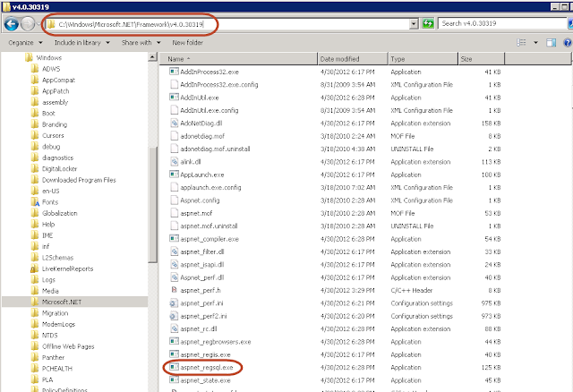The width and height of the screenshot is (573, 392).
Task: Open the Windows folder in the tree
Action: (x=49, y=57)
